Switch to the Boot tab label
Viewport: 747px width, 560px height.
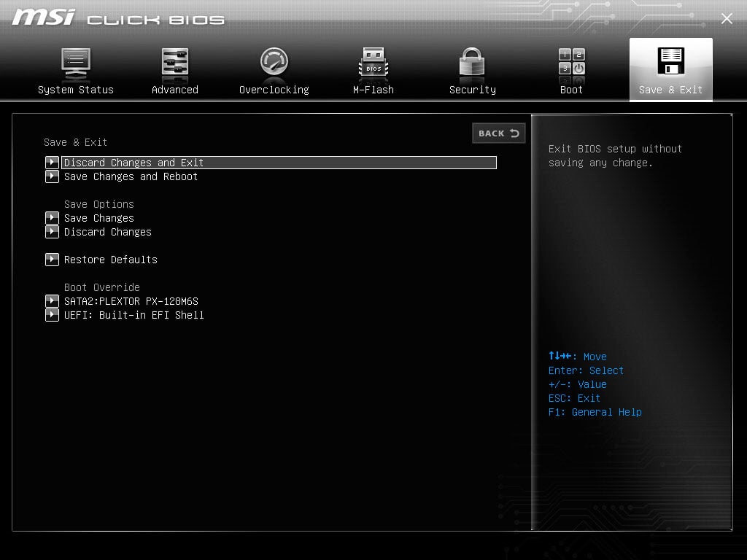tap(572, 90)
